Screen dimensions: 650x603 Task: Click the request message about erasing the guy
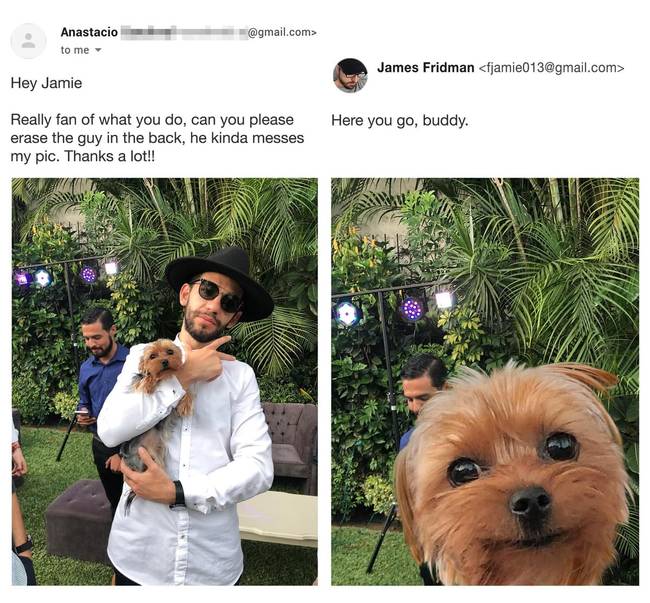[157, 138]
